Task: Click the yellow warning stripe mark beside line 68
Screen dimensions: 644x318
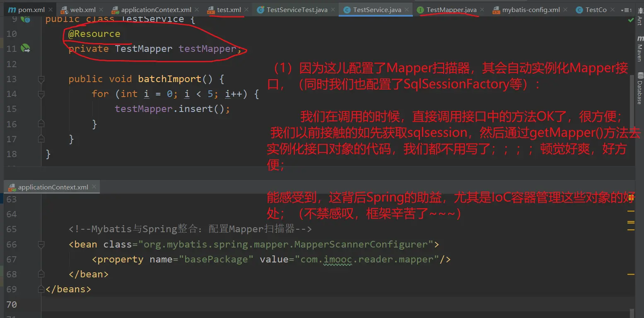Action: click(x=631, y=274)
